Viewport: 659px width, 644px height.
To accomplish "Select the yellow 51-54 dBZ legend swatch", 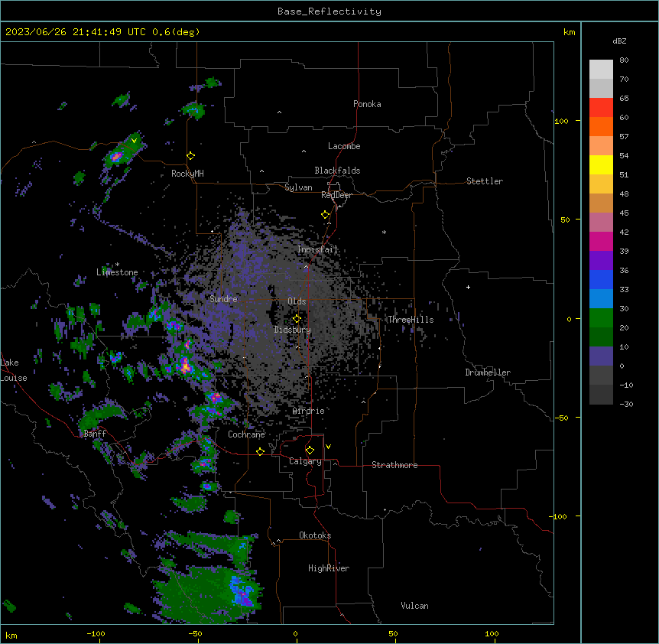I will tap(601, 164).
